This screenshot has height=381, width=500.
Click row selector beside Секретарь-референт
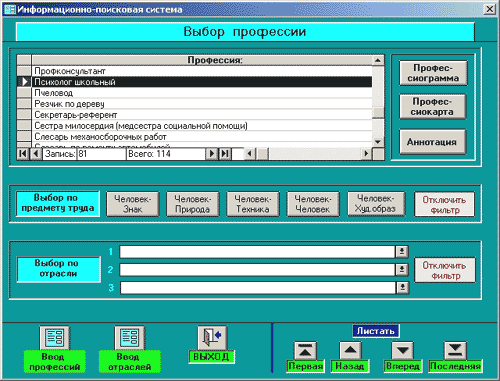(x=24, y=115)
